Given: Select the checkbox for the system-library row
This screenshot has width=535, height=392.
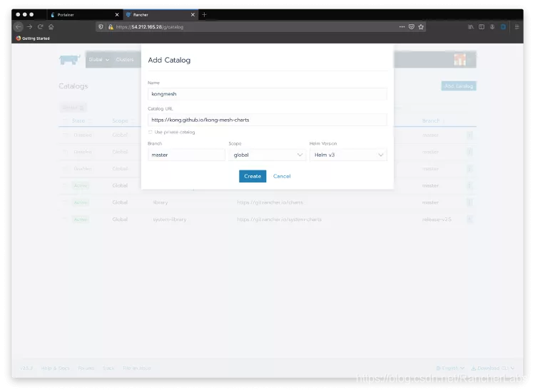Looking at the screenshot, I should click(x=65, y=220).
